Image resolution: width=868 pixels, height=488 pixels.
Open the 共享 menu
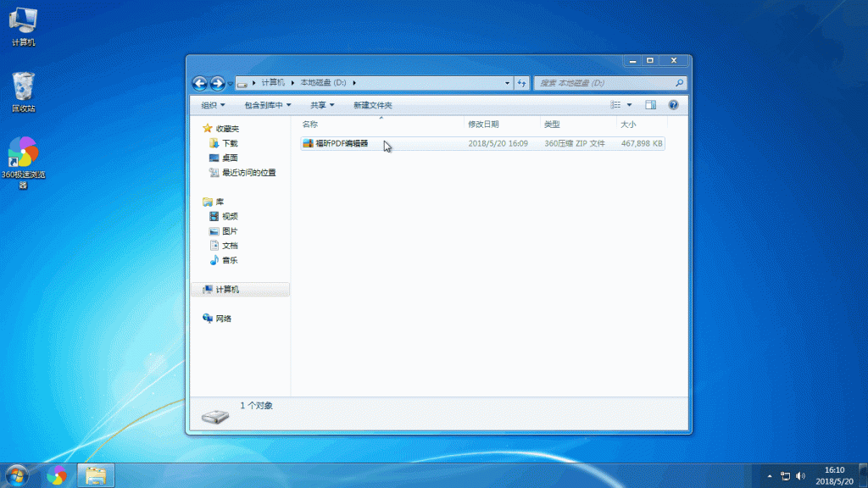pos(322,105)
